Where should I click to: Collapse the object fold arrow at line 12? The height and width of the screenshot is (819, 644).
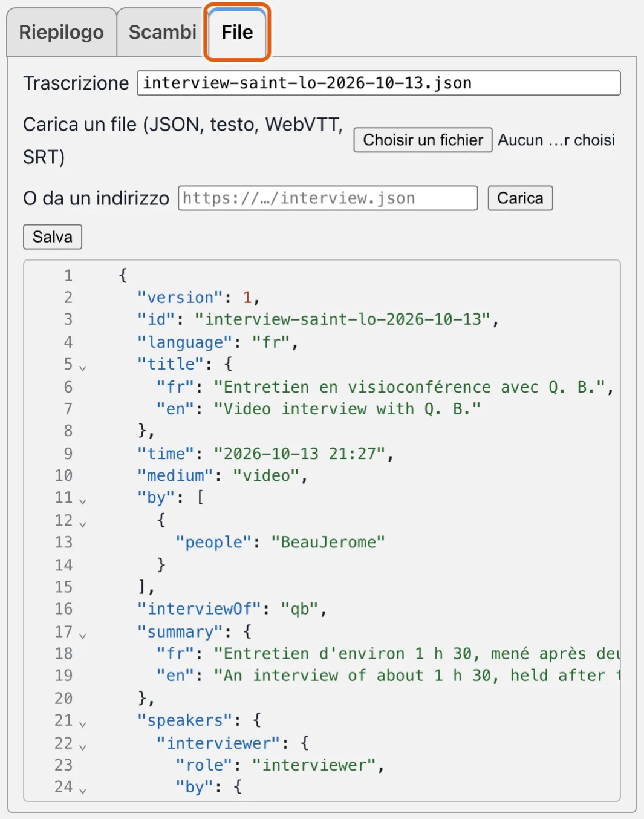click(83, 523)
